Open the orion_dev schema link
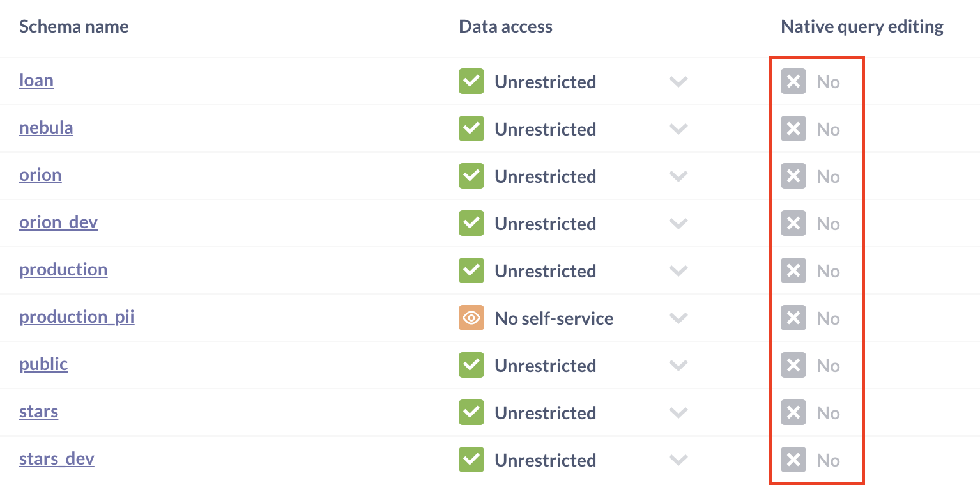The image size is (980, 496). (58, 222)
